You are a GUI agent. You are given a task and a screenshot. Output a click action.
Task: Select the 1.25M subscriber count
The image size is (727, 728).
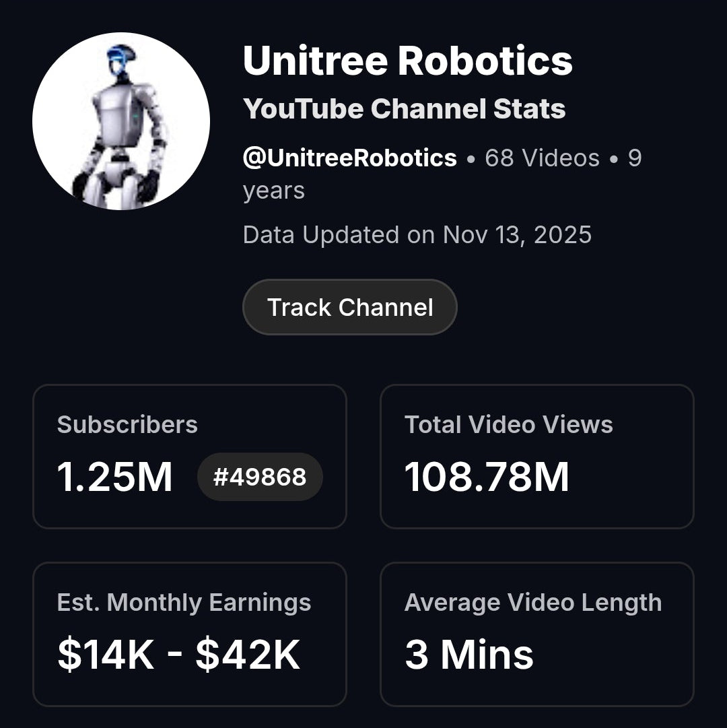coord(115,477)
